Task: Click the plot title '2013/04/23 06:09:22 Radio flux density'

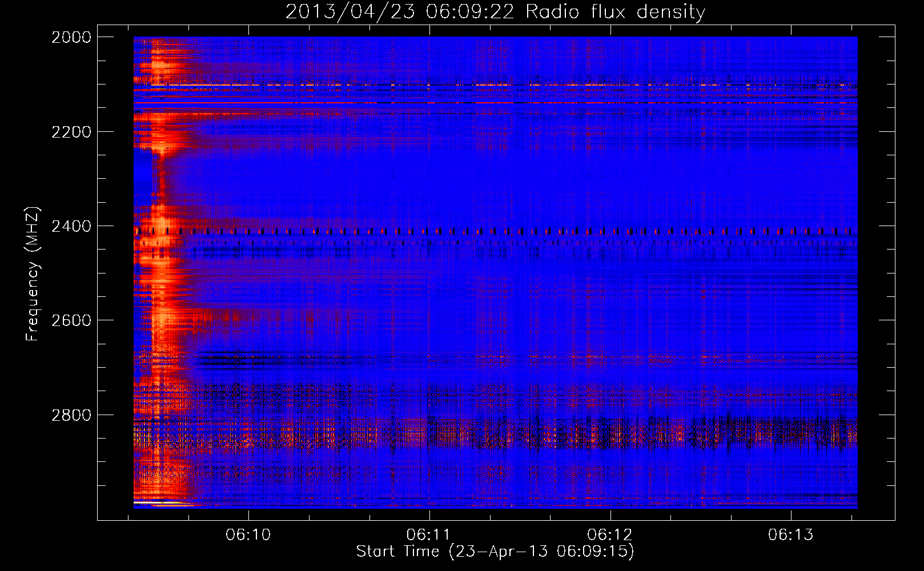Action: (495, 12)
